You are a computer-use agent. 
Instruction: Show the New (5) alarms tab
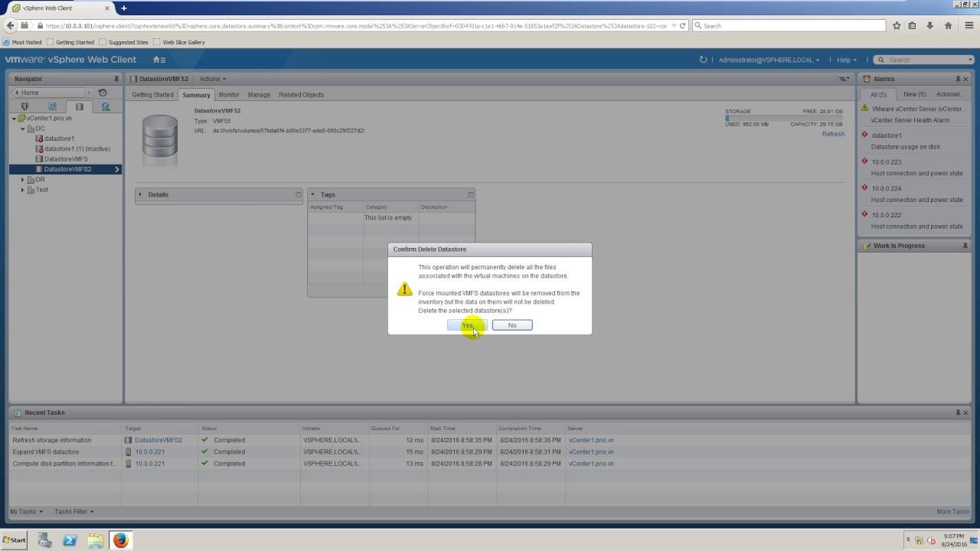pos(914,94)
